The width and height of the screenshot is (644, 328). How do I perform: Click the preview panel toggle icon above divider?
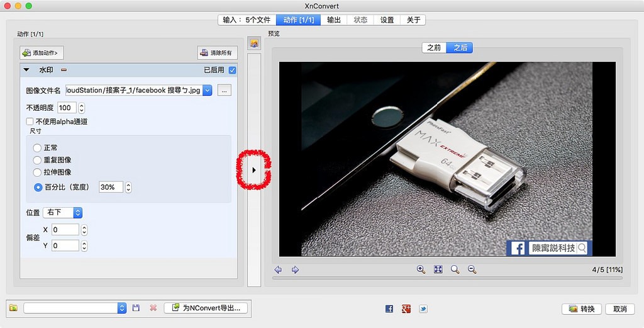[254, 43]
